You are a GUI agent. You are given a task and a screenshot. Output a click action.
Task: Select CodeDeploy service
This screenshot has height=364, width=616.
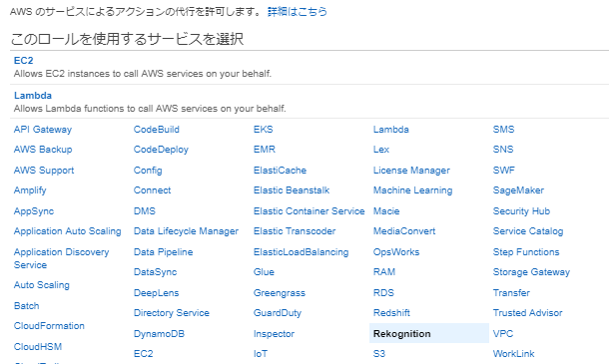[161, 150]
